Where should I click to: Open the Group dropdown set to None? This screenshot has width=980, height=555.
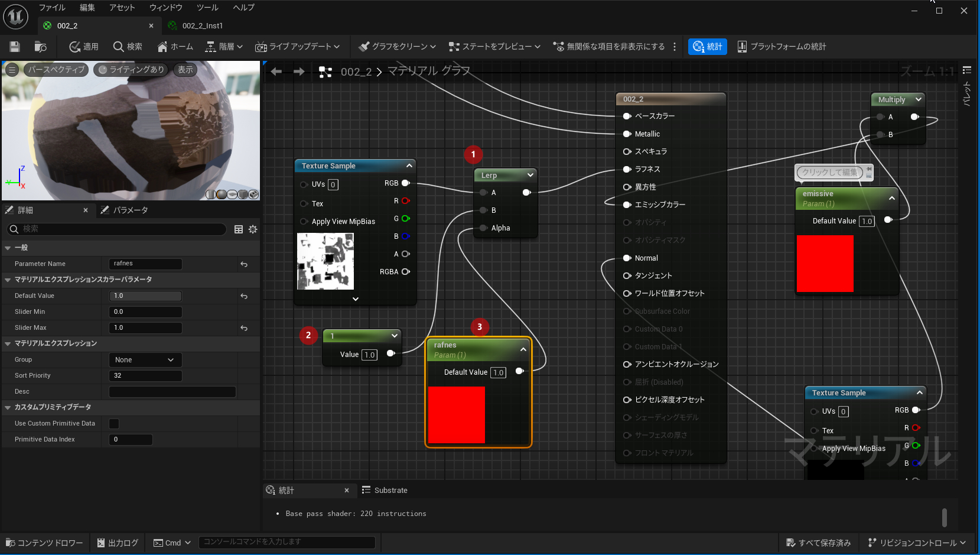(145, 360)
